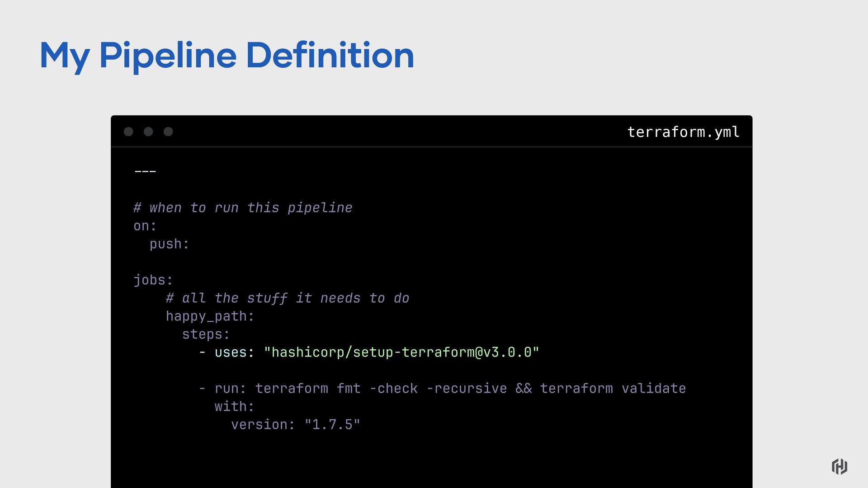Click the comment '# when to run this pipeline'
Viewport: 868px width, 488px height.
click(x=243, y=207)
